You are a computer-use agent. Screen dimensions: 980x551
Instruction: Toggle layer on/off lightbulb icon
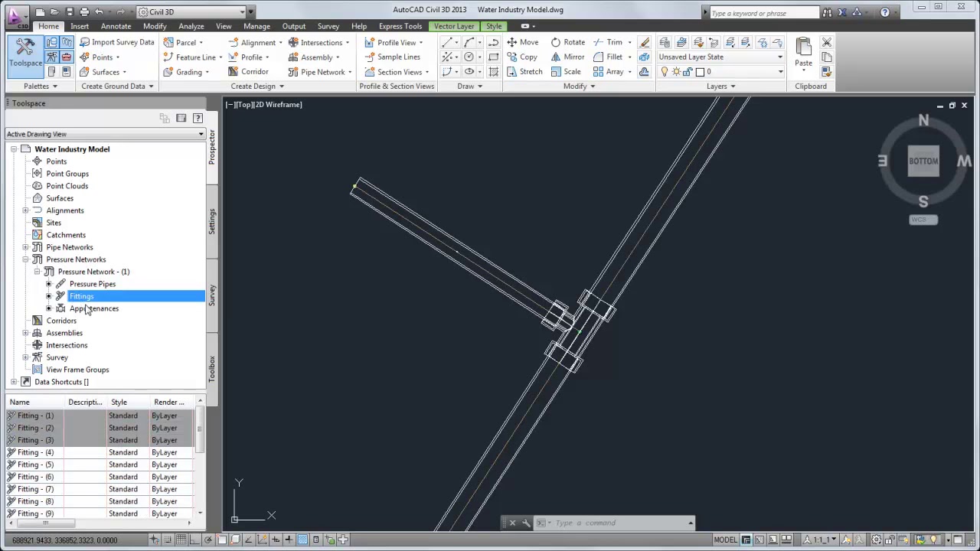[665, 71]
